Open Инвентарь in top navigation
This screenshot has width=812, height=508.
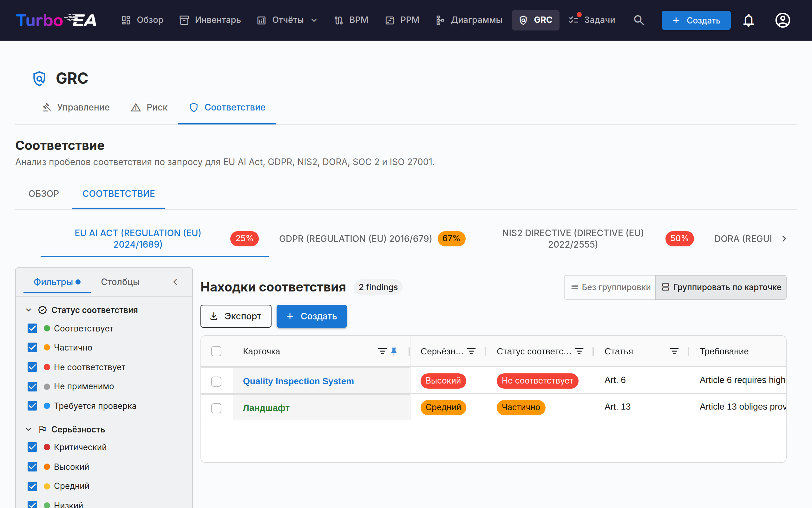pyautogui.click(x=210, y=20)
